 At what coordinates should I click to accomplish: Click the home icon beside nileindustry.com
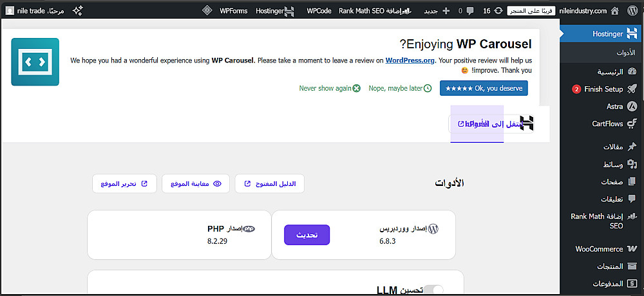615,11
